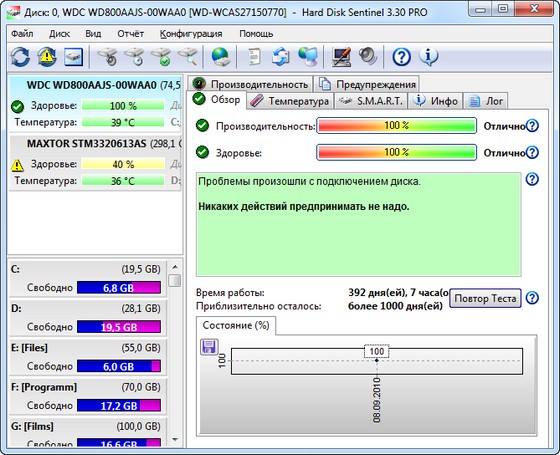Click the monitor configuration toolbar icon

(x=341, y=57)
